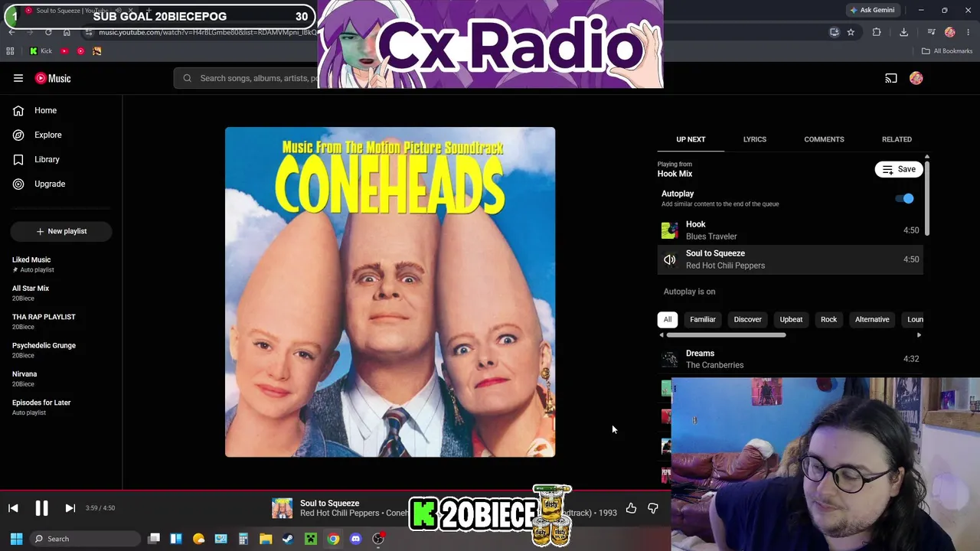Open File Explorer from the taskbar
This screenshot has width=980, height=551.
pyautogui.click(x=266, y=539)
